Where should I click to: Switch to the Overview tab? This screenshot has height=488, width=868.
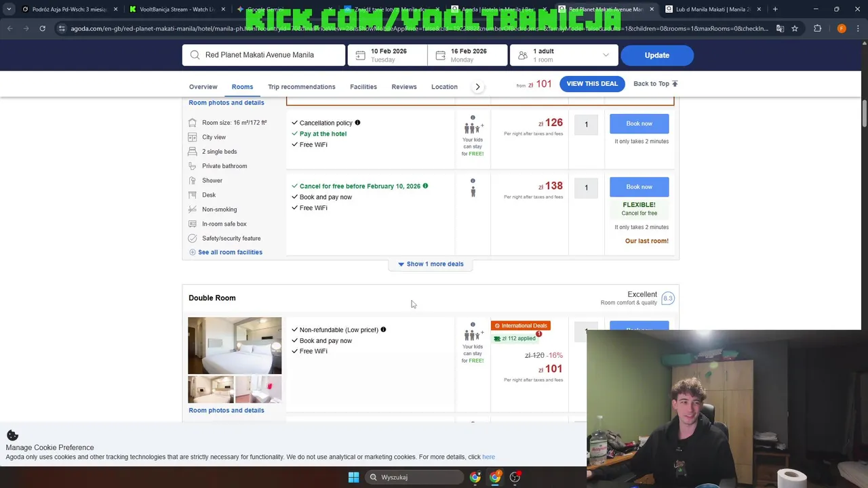pyautogui.click(x=203, y=87)
